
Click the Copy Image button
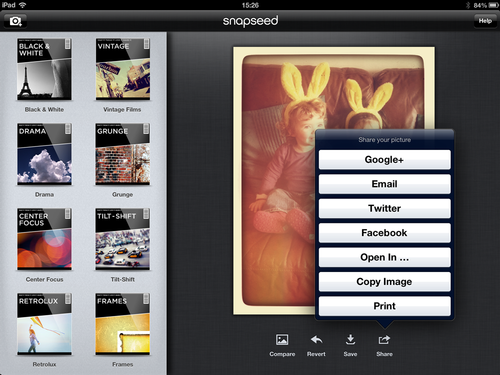click(385, 282)
